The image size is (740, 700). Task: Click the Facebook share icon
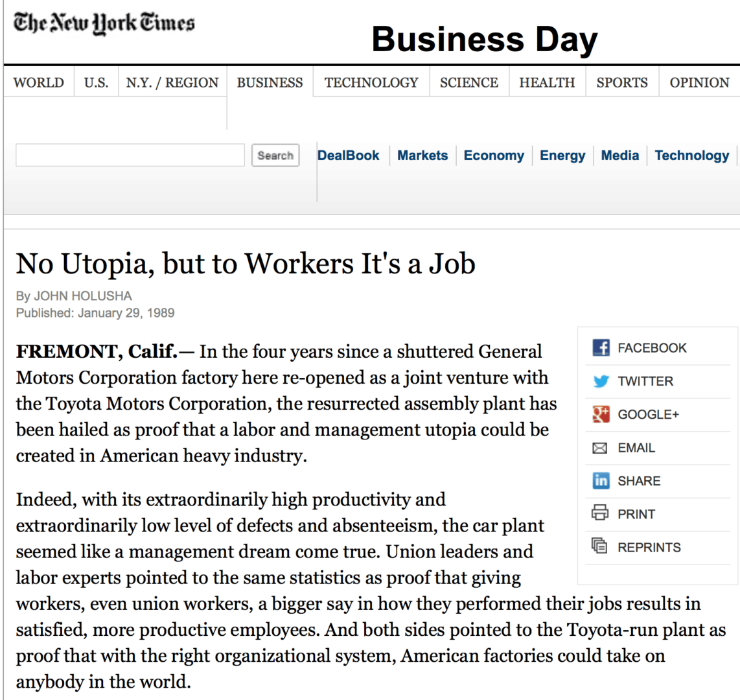pyautogui.click(x=601, y=348)
